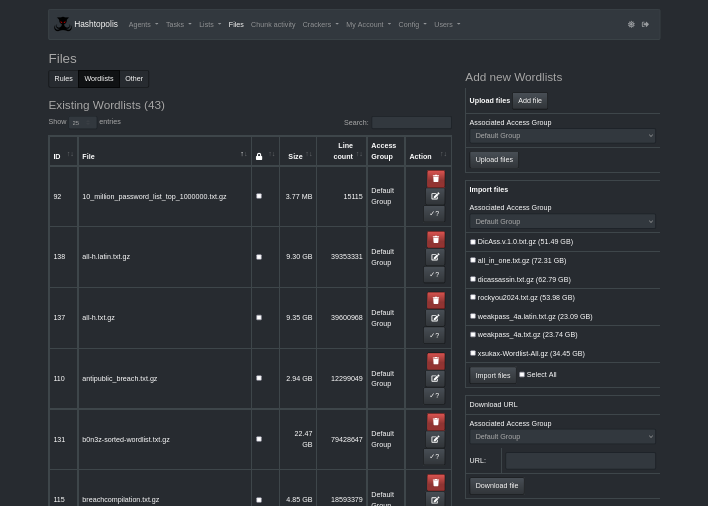Image resolution: width=708 pixels, height=506 pixels.
Task: Delete b0n3z-sorted-wordlist.txt.gz with trash icon
Action: 436,422
